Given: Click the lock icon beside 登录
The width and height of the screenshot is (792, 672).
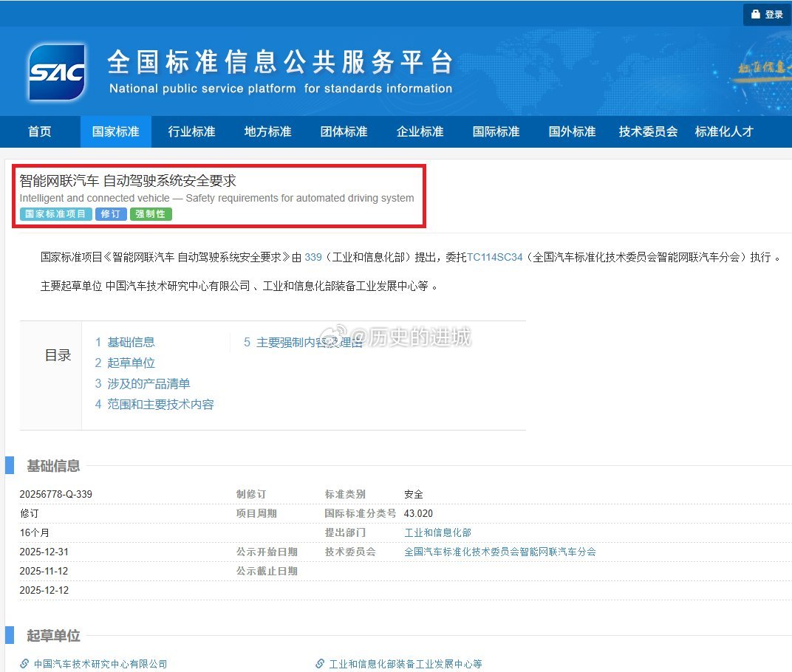Looking at the screenshot, I should click(756, 14).
